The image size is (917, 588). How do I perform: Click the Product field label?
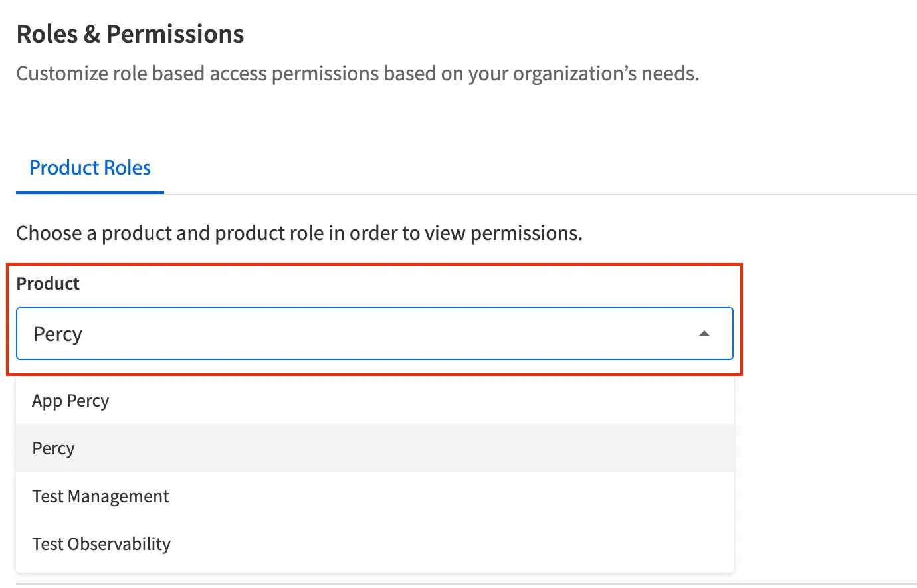click(48, 284)
